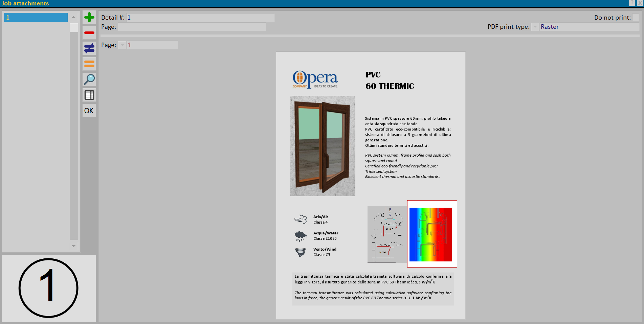The height and width of the screenshot is (324, 644).
Task: Open the table grid icon
Action: 89,95
